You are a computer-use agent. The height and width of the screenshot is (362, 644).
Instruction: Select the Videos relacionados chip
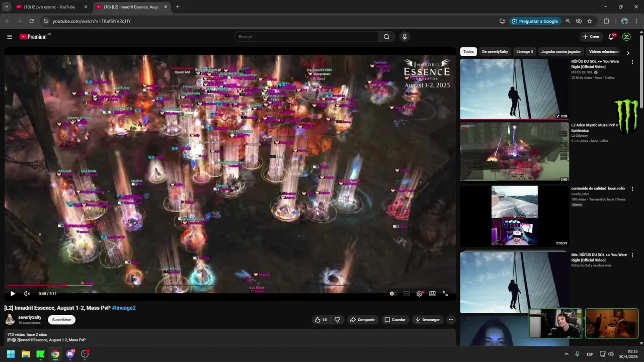tap(603, 51)
